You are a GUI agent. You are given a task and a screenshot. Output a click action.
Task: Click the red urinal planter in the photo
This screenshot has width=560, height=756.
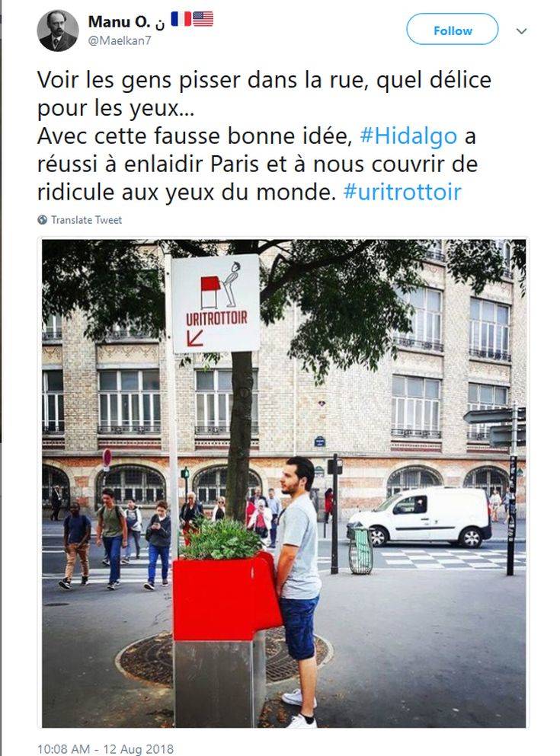227,596
